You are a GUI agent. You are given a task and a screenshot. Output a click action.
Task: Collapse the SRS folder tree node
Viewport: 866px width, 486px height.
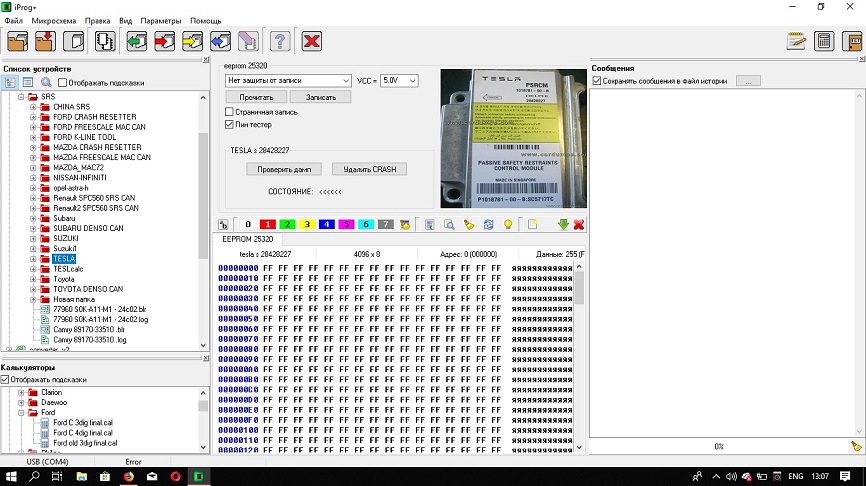21,97
